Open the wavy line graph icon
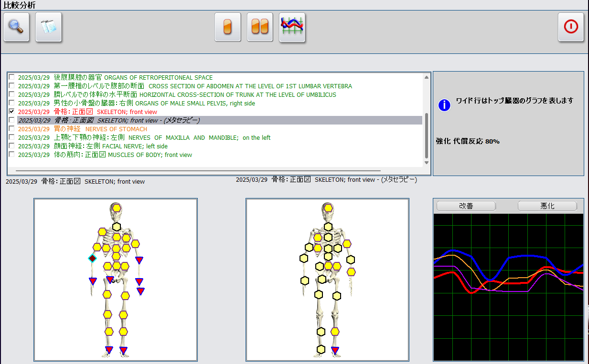589x364 pixels. pos(292,27)
